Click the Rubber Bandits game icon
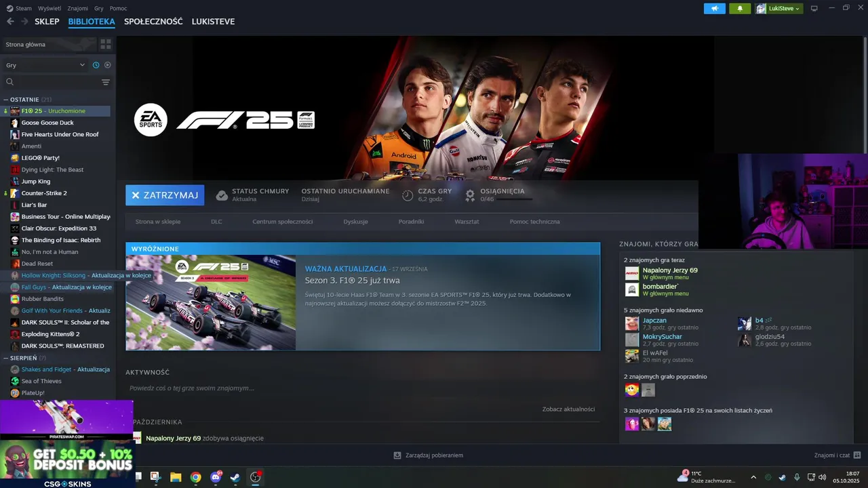Image resolution: width=868 pixels, height=488 pixels. (15, 299)
